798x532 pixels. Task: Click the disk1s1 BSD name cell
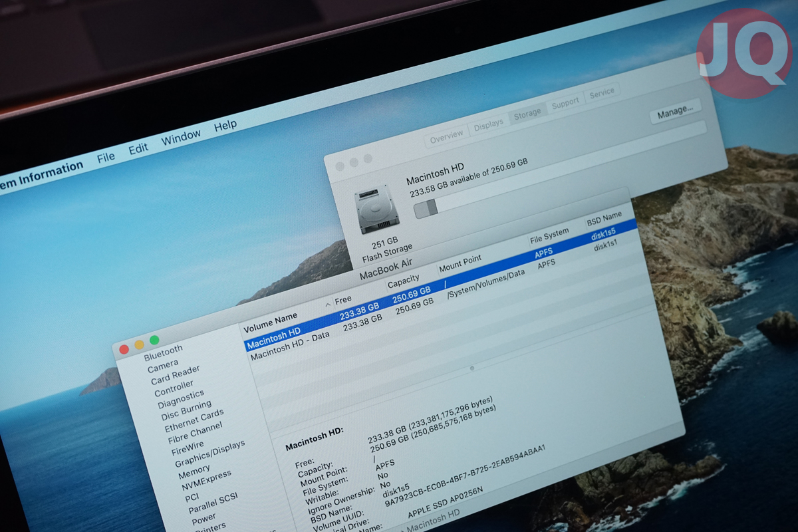[606, 245]
